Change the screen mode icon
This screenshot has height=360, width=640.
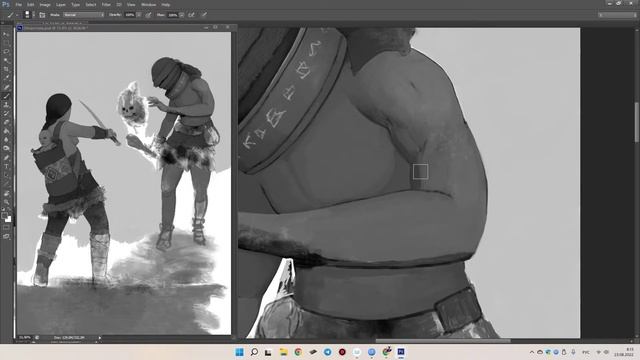tap(6, 236)
